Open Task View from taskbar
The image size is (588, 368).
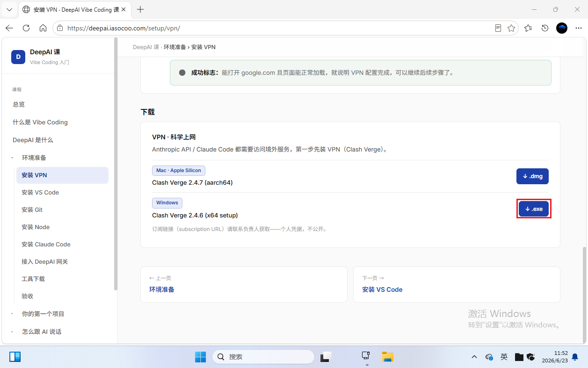[326, 357]
